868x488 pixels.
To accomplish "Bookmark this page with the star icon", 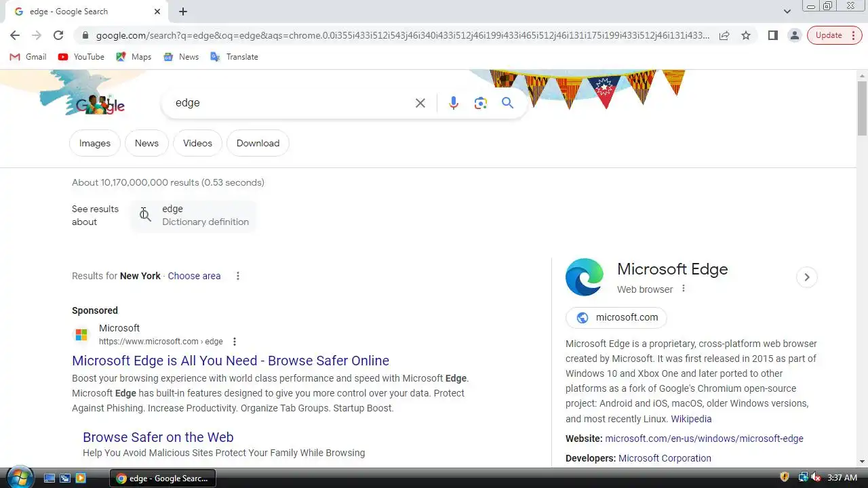I will click(x=746, y=35).
